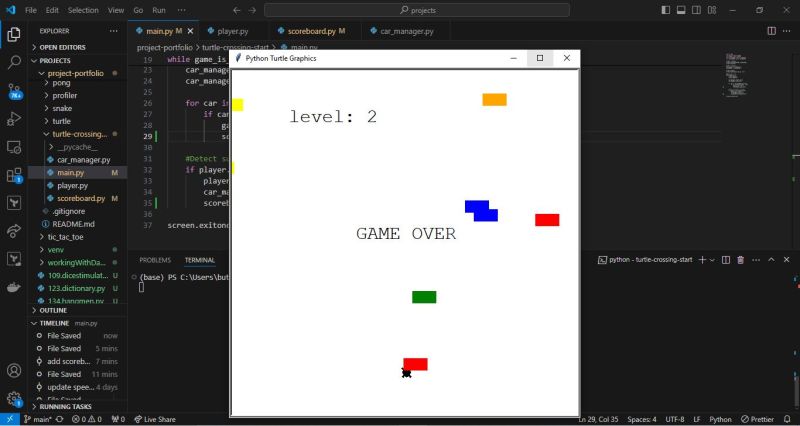Click the Spaces: 4 indentation indicator
Viewport: 800px width, 426px height.
pyautogui.click(x=642, y=419)
